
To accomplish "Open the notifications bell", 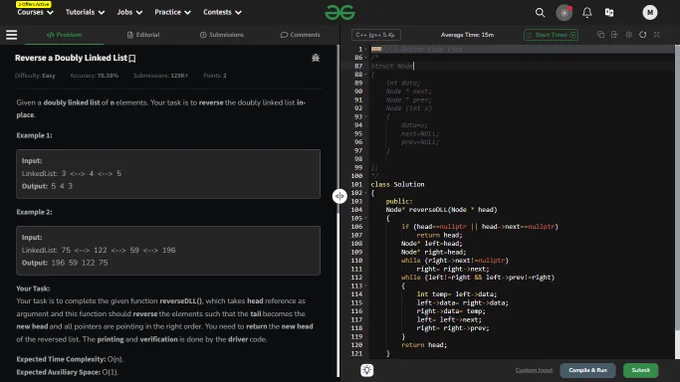I will 587,13.
